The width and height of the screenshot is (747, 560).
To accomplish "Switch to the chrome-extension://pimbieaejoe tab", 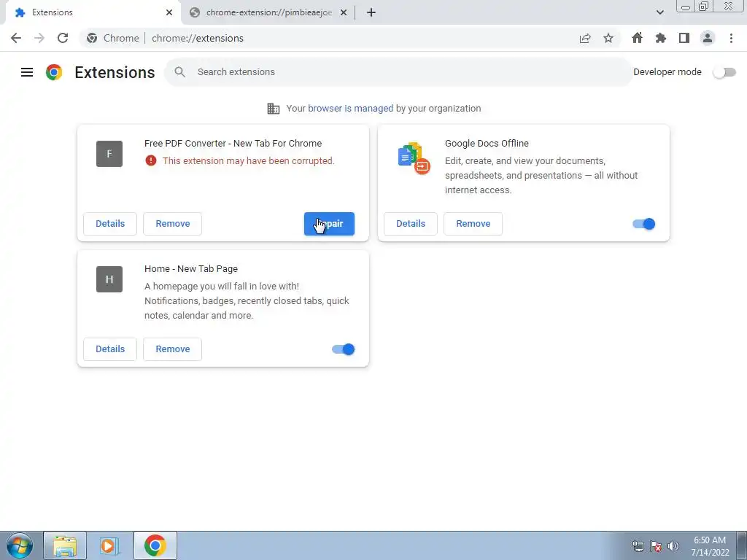I will (x=267, y=12).
